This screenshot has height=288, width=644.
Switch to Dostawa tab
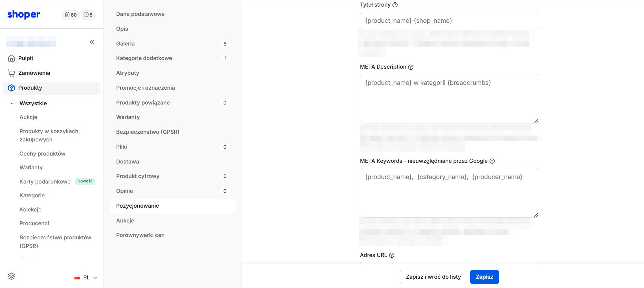(x=173, y=162)
